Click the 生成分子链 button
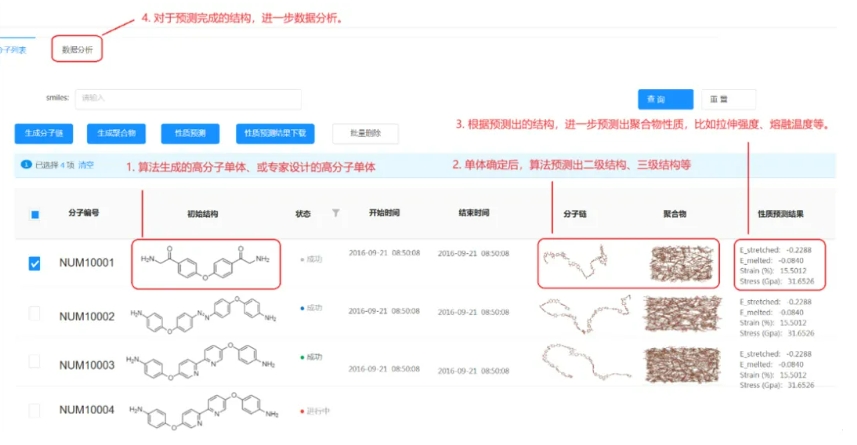 [44, 133]
